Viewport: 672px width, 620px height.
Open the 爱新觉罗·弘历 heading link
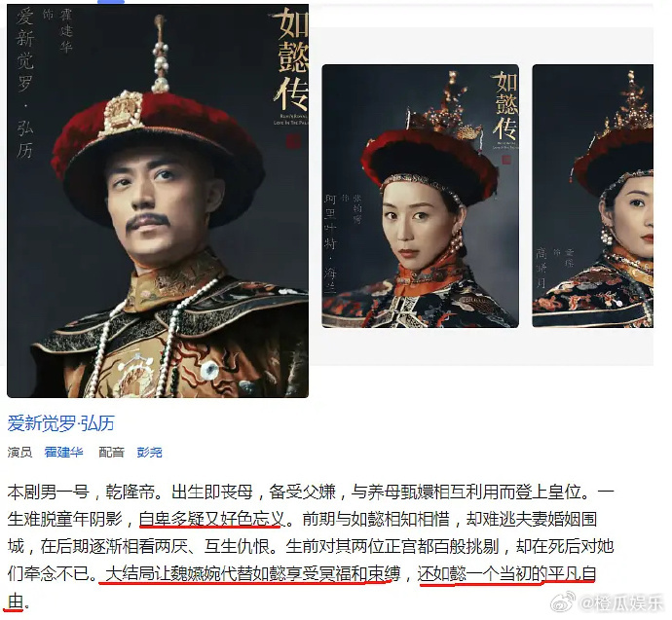tap(60, 423)
